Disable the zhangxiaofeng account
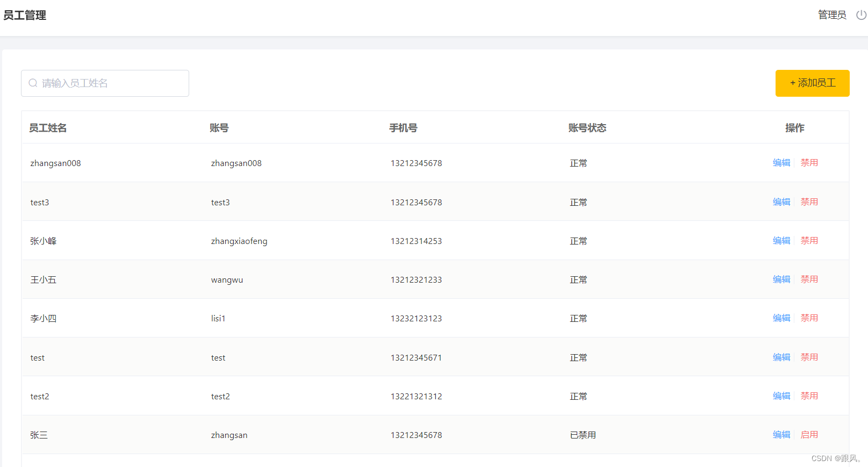 [x=809, y=241]
